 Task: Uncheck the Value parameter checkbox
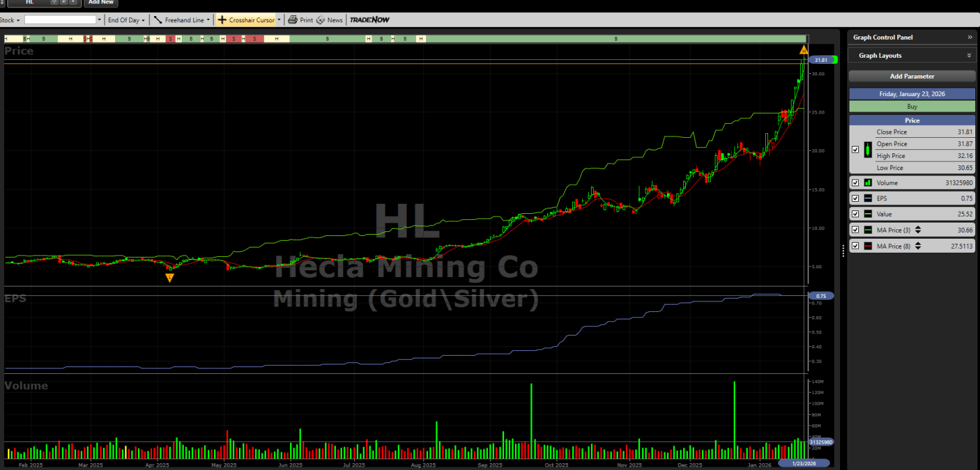[855, 214]
